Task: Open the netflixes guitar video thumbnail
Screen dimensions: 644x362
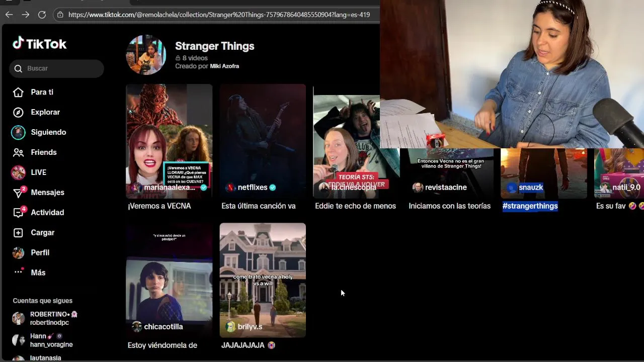Action: click(263, 141)
